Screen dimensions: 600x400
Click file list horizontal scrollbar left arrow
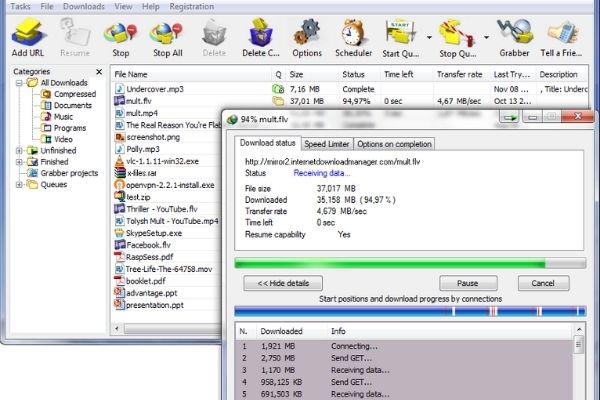[117, 328]
